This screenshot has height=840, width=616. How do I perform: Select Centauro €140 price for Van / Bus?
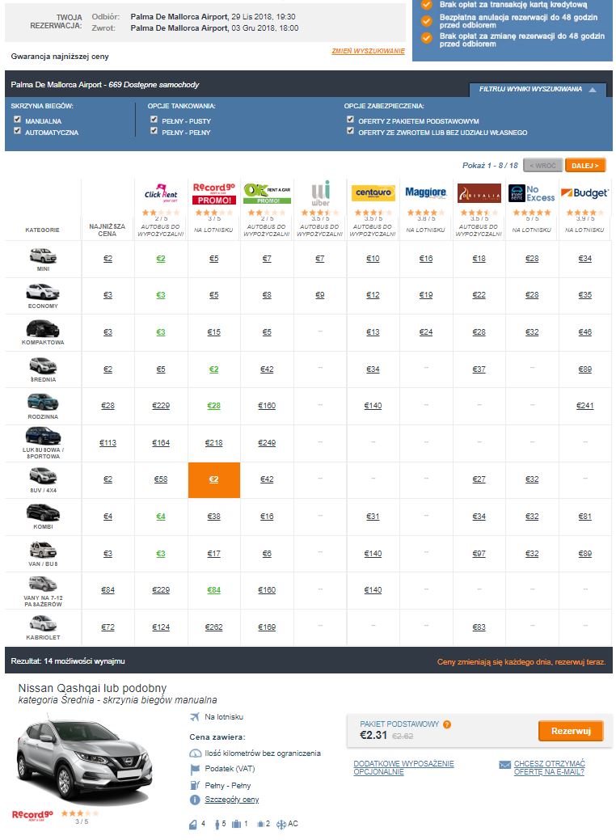click(x=373, y=554)
